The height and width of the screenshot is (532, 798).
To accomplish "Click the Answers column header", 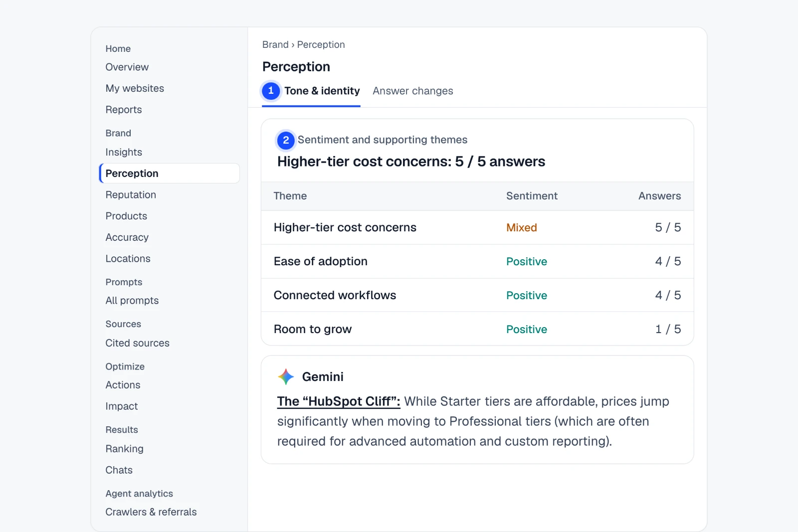I will coord(659,196).
